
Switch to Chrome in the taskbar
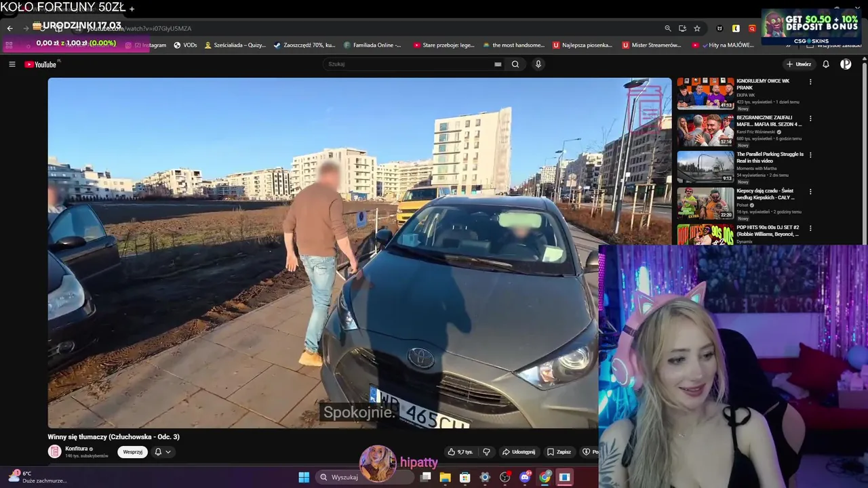click(545, 477)
